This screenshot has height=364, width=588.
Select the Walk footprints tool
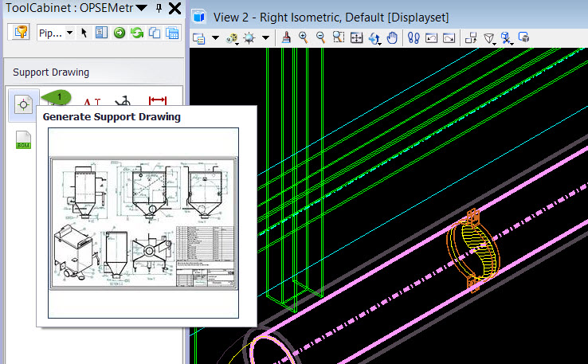coord(414,37)
